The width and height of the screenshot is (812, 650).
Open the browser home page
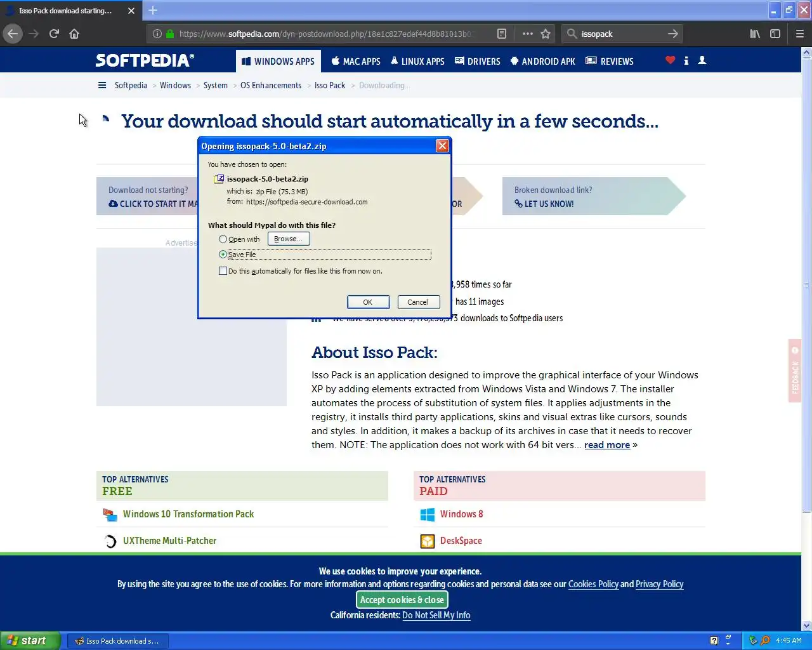(x=74, y=34)
